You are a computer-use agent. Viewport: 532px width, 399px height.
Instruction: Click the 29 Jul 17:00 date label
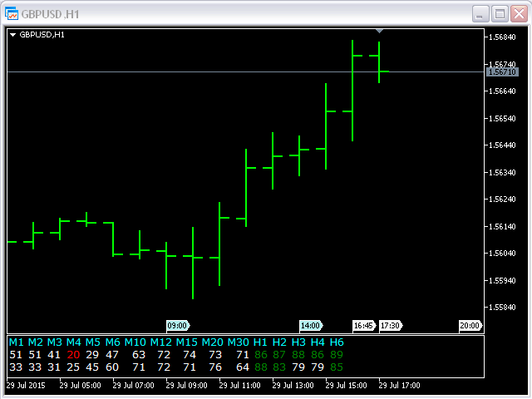[399, 386]
